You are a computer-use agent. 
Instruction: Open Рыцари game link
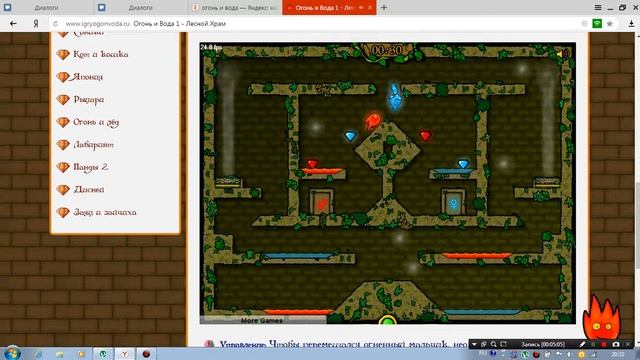click(89, 100)
